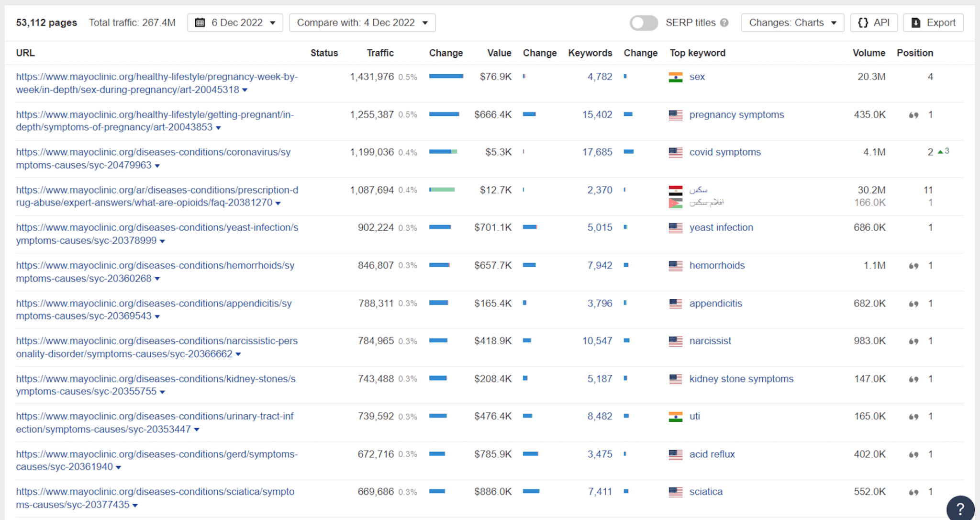Expand options for what-are-opioids URL caret
980x520 pixels.
(x=278, y=203)
